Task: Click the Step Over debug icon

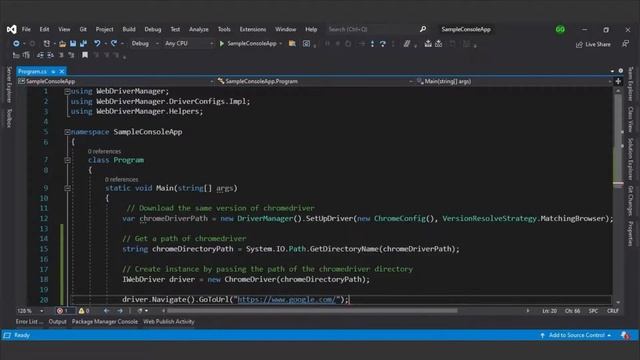Action: 382,44
